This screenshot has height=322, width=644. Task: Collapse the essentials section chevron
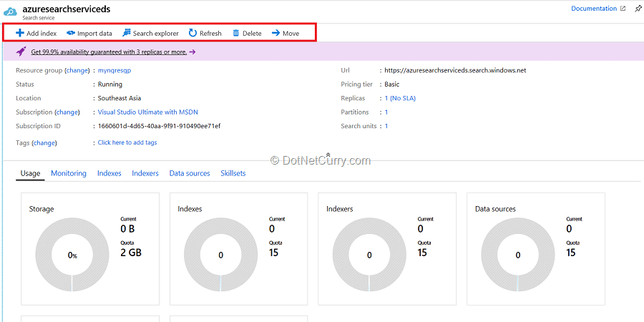tap(328, 155)
